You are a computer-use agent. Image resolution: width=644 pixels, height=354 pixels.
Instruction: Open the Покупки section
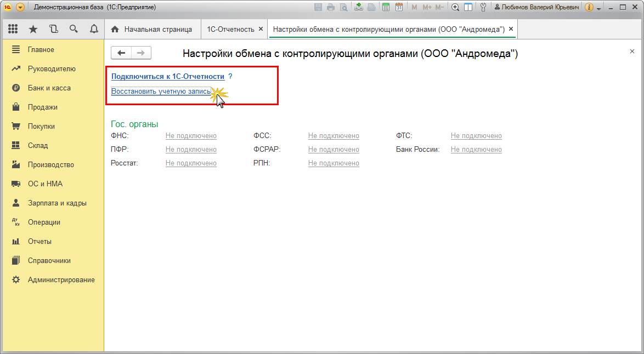pos(53,127)
